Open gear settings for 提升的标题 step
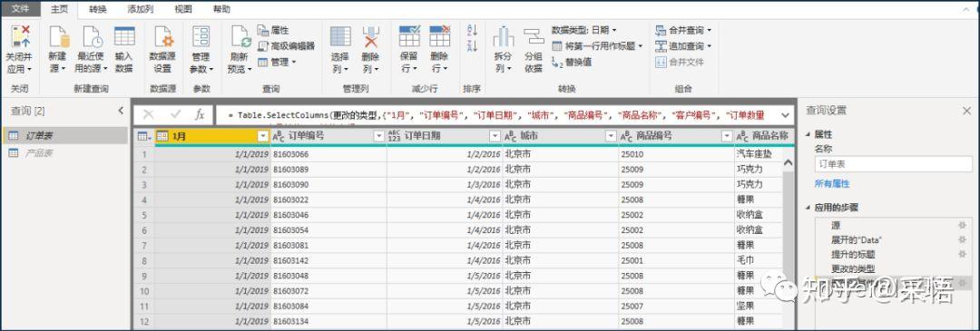This screenshot has height=331, width=980. click(x=962, y=254)
